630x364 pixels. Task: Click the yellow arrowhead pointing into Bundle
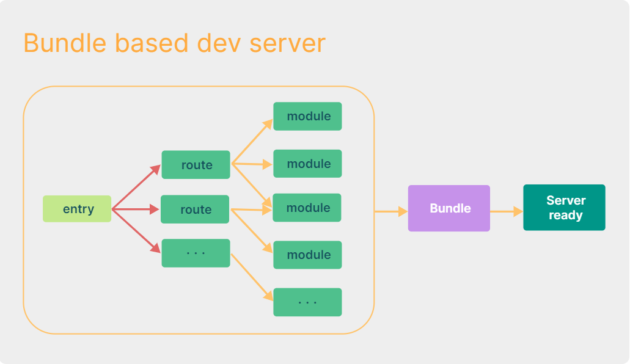[x=403, y=211]
